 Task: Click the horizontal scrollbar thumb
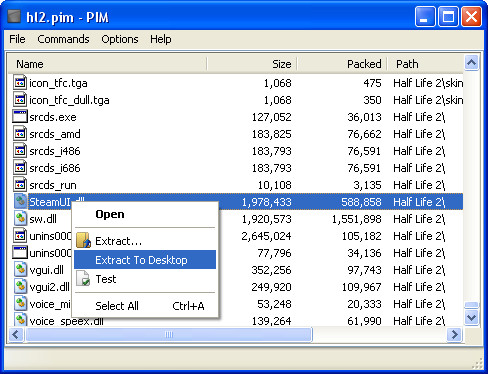pos(169,334)
